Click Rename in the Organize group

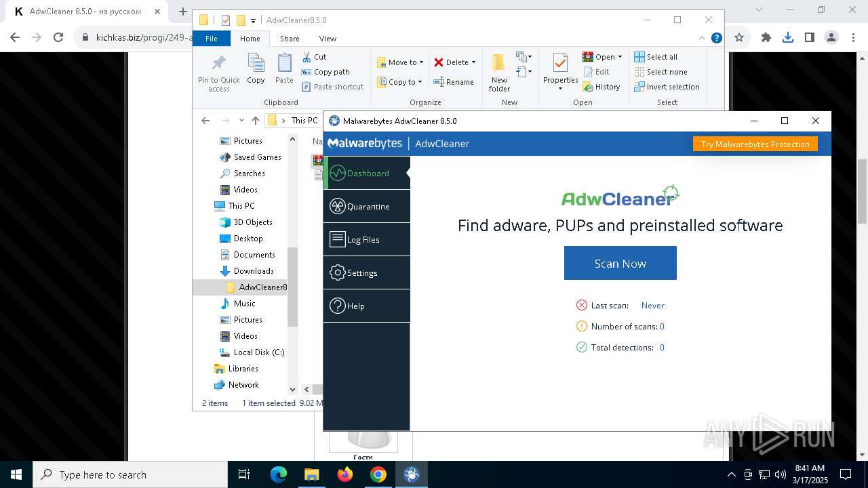(x=454, y=82)
